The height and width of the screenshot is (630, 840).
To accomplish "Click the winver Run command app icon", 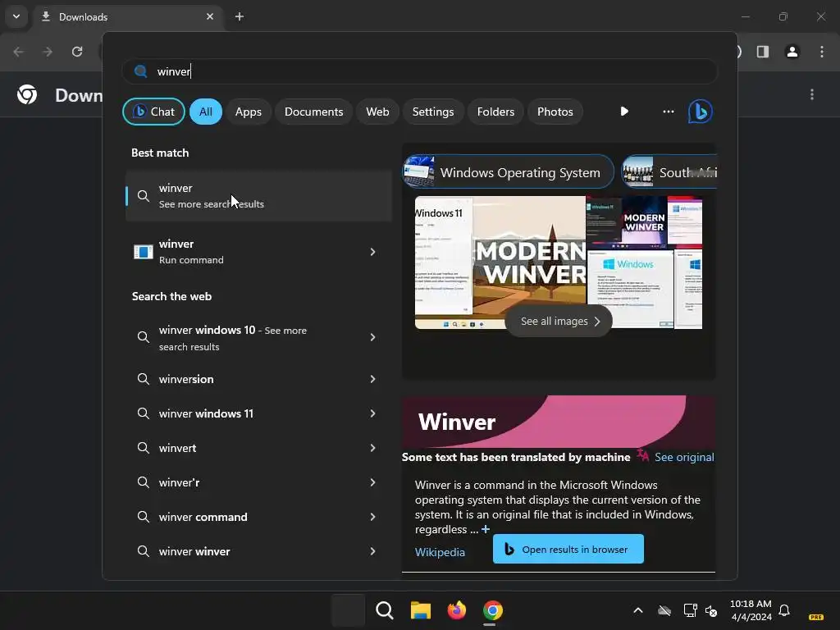I will click(x=143, y=252).
